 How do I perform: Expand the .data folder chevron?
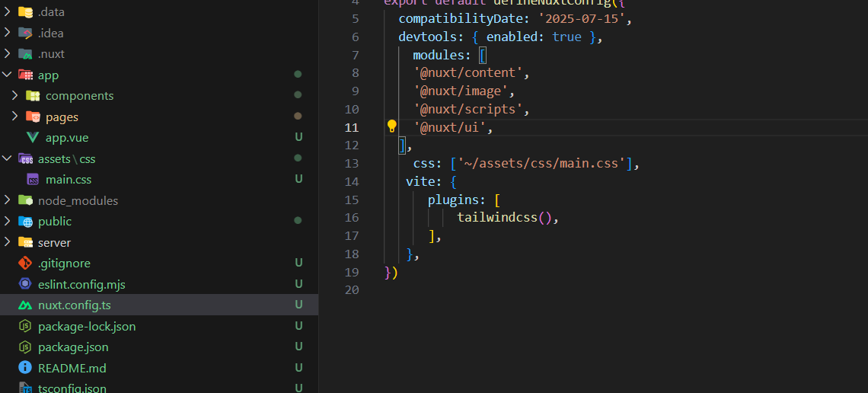click(7, 11)
